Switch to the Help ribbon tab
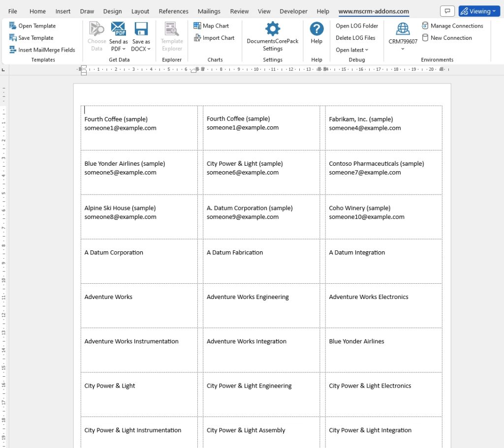 click(323, 11)
